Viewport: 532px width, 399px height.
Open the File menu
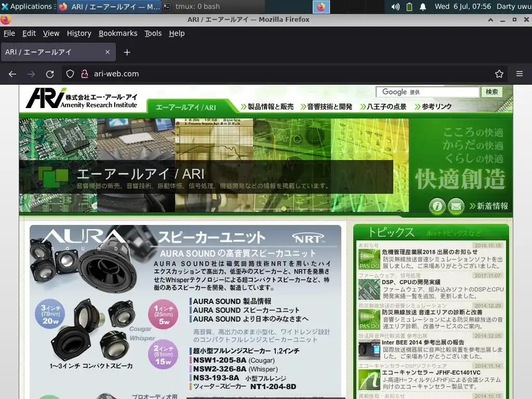click(9, 33)
